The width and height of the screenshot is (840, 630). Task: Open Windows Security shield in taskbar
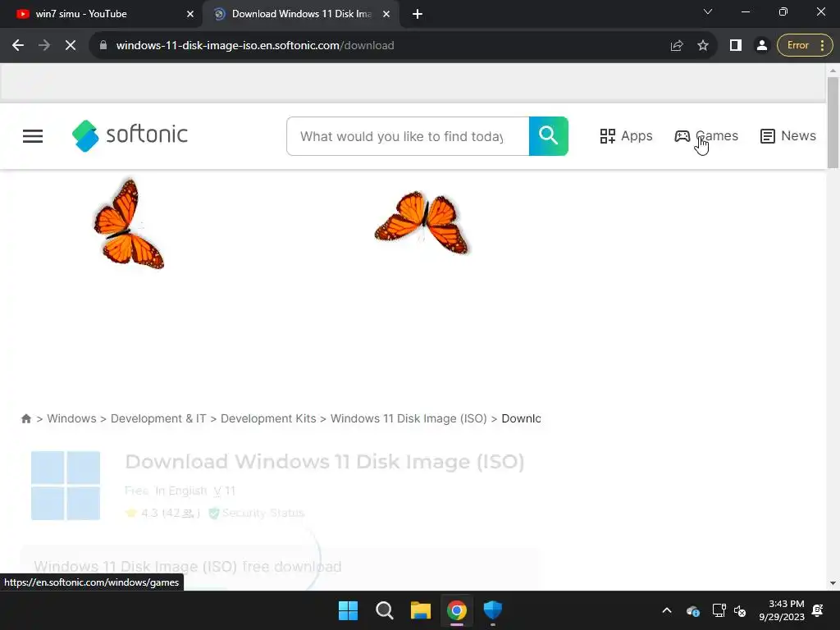[493, 610]
